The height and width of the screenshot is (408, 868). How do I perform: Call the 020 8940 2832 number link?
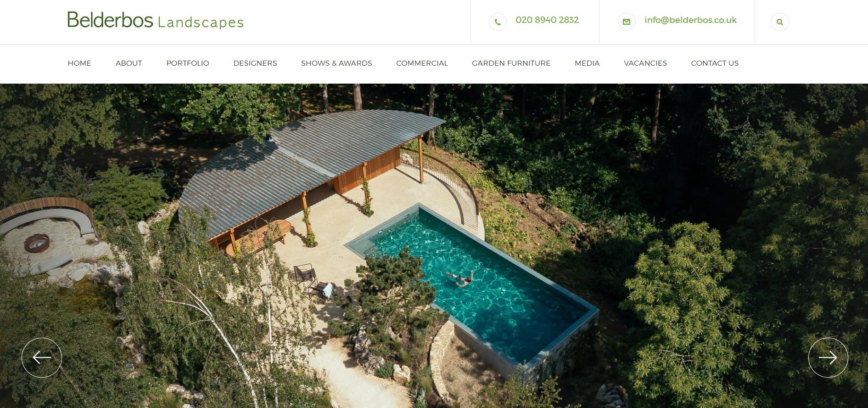tap(547, 20)
